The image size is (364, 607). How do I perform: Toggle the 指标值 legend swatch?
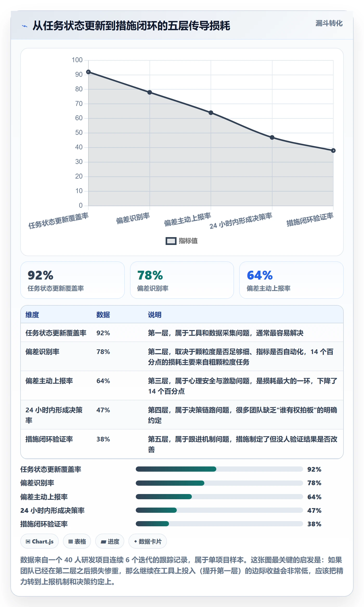pyautogui.click(x=171, y=241)
